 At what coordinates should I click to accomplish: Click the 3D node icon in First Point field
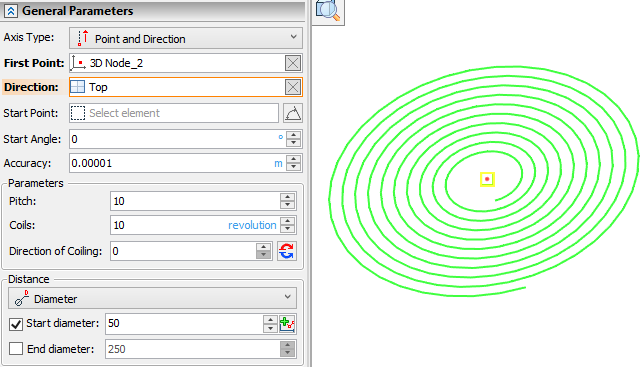[78, 63]
